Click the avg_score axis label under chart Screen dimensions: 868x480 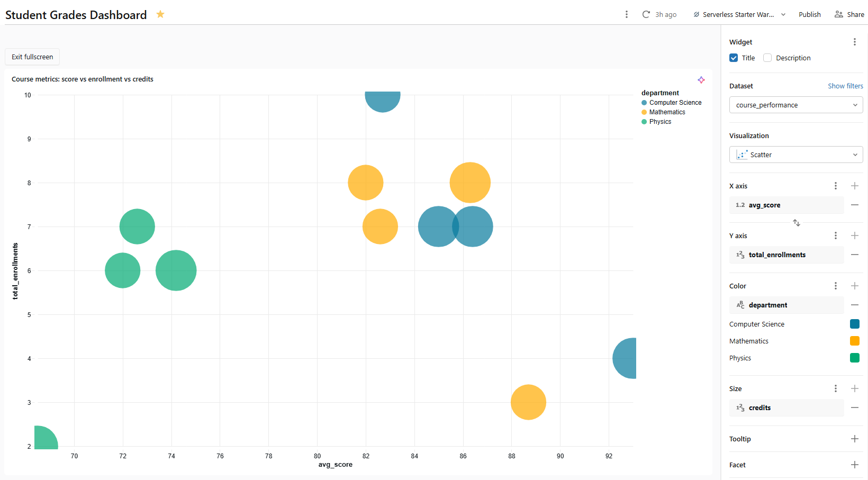coord(335,465)
